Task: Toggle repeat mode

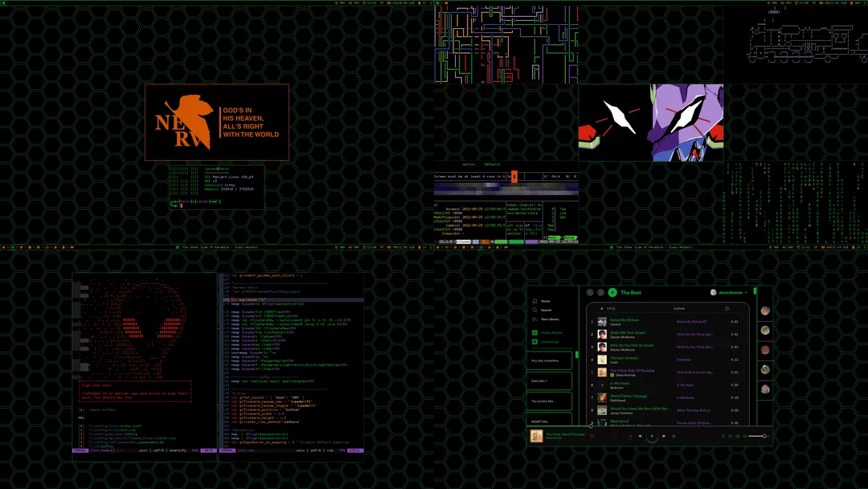Action: pyautogui.click(x=674, y=436)
